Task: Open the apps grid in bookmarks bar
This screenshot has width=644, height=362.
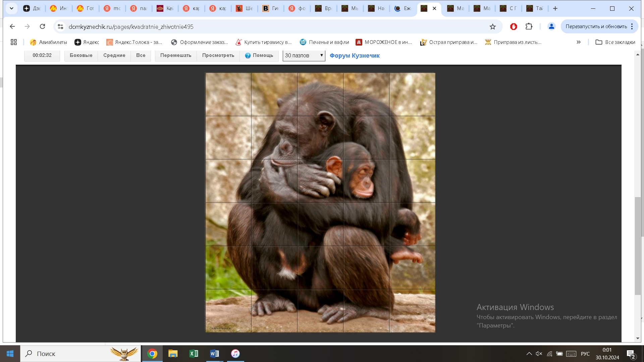Action: 14,42
